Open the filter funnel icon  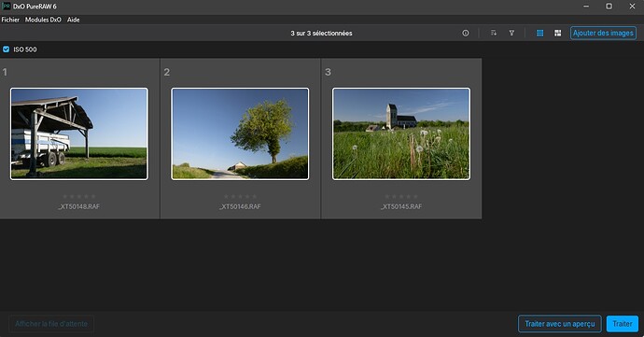511,33
